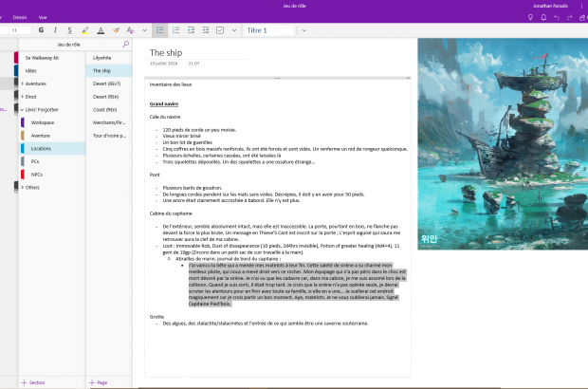The image size is (588, 389).
Task: Click the font color icon
Action: pyautogui.click(x=102, y=30)
